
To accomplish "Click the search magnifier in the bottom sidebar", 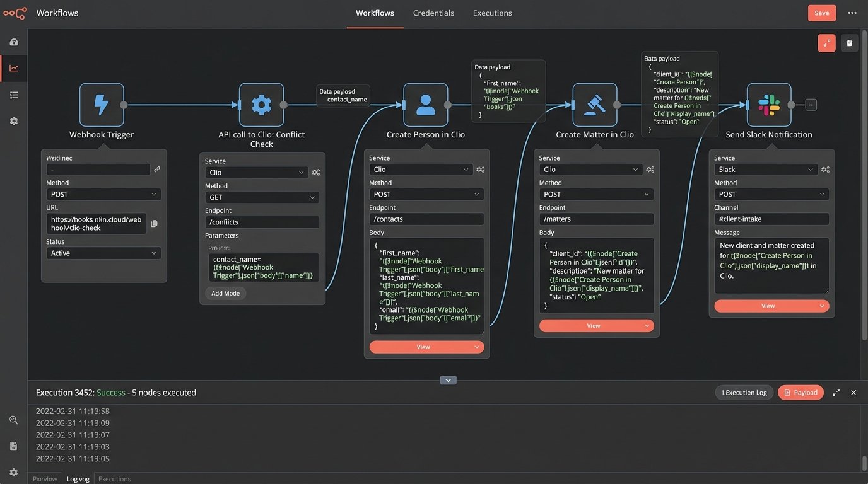I will coord(13,419).
